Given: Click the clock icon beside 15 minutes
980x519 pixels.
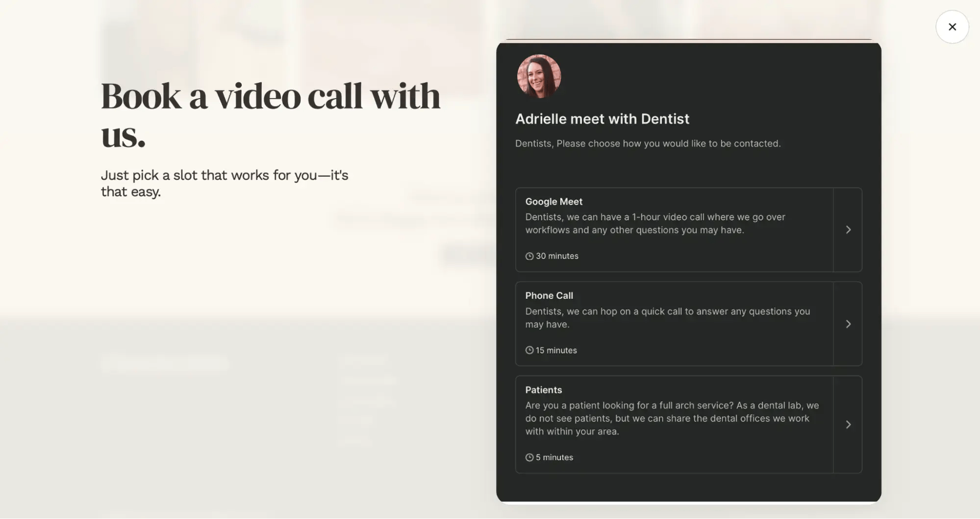Looking at the screenshot, I should pos(529,350).
